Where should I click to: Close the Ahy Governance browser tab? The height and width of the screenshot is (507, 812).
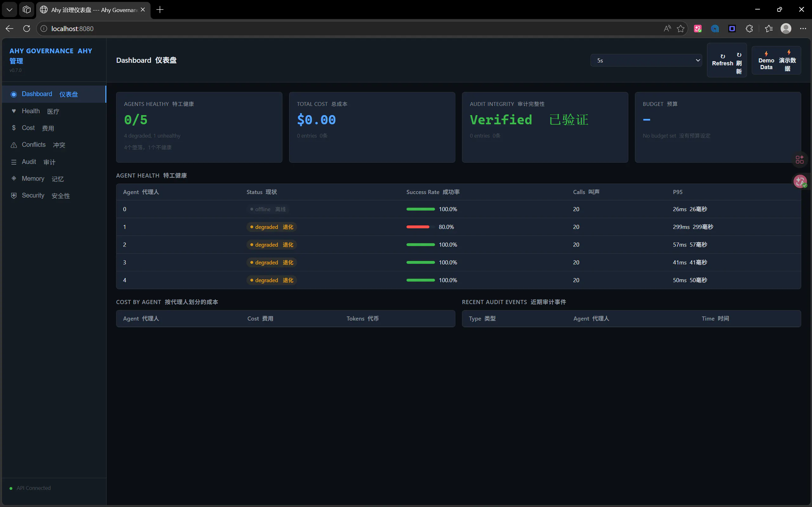143,10
